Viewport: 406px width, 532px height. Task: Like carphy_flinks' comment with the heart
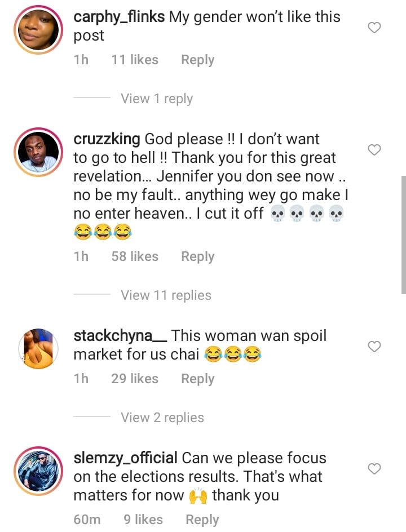tap(374, 28)
